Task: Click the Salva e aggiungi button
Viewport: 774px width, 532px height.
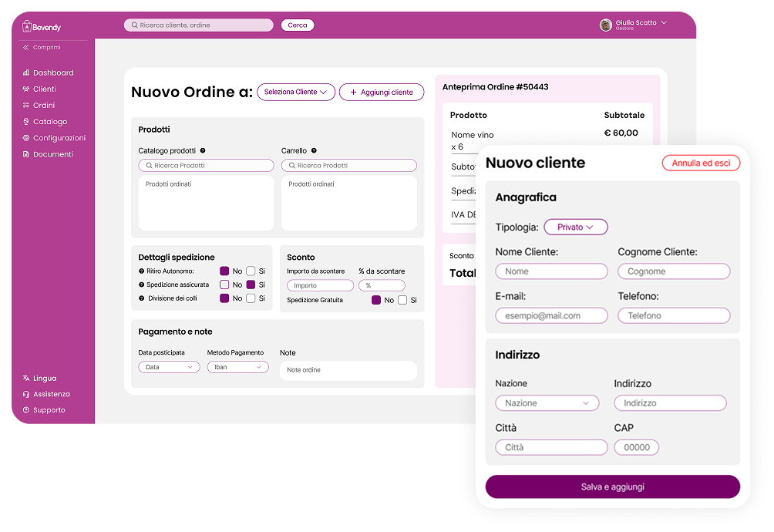Action: 613,487
